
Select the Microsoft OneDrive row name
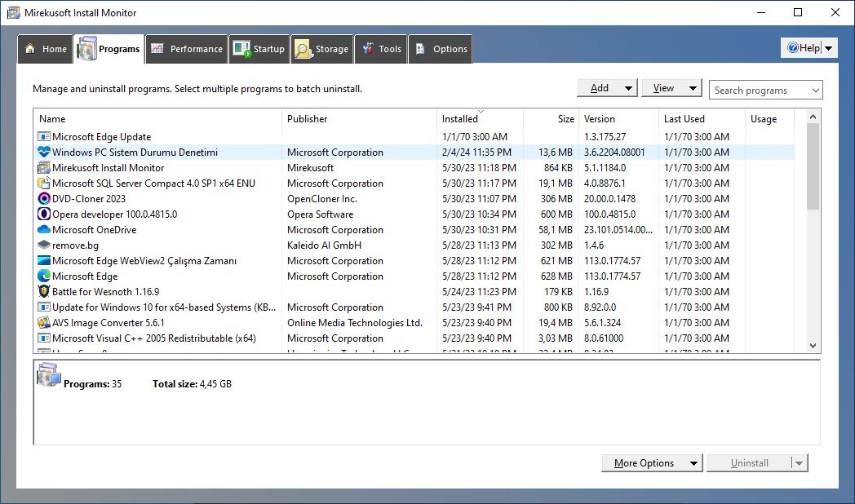(95, 230)
